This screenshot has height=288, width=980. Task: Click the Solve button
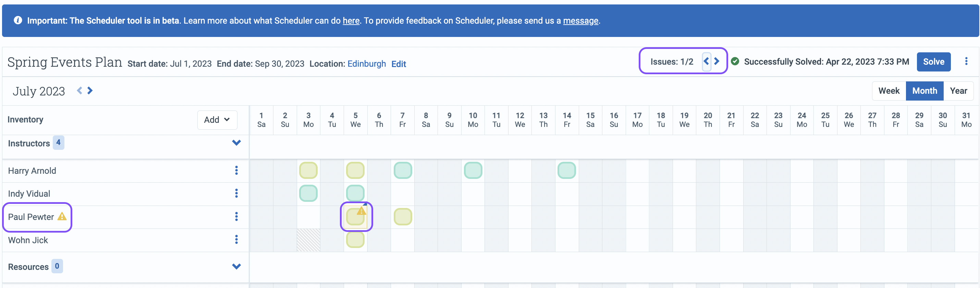(933, 62)
